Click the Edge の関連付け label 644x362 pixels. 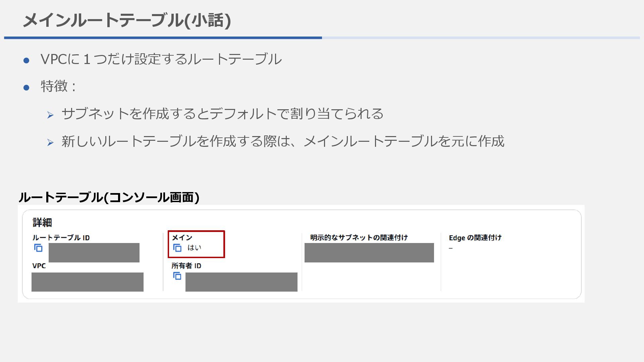475,238
